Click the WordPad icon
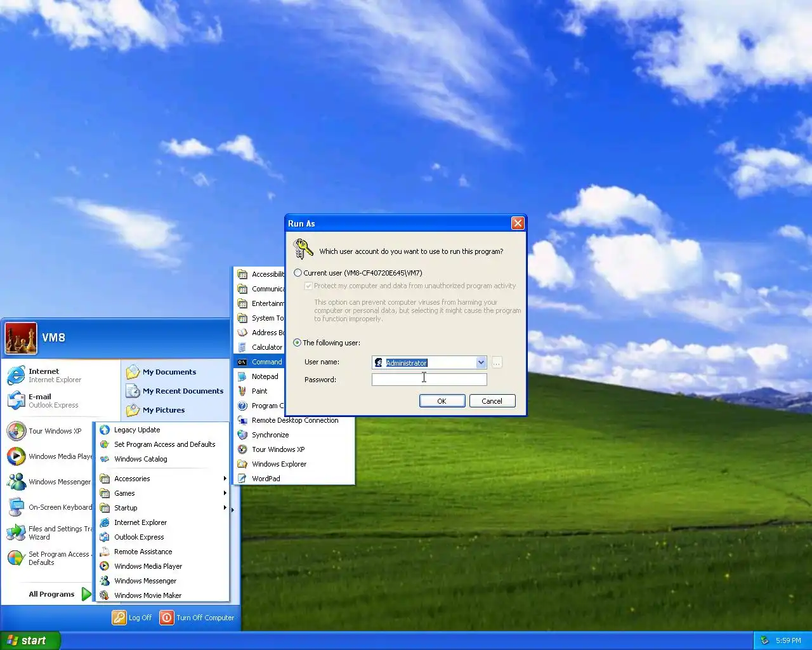 (242, 479)
